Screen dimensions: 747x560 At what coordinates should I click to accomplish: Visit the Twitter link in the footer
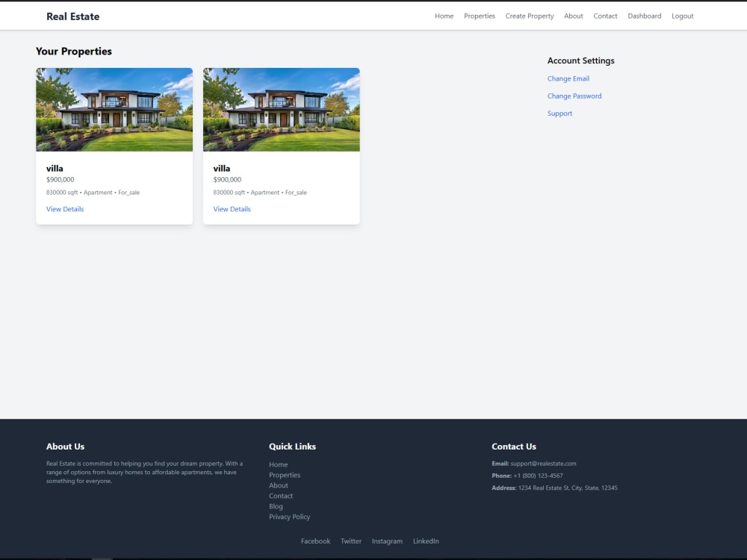[350, 541]
